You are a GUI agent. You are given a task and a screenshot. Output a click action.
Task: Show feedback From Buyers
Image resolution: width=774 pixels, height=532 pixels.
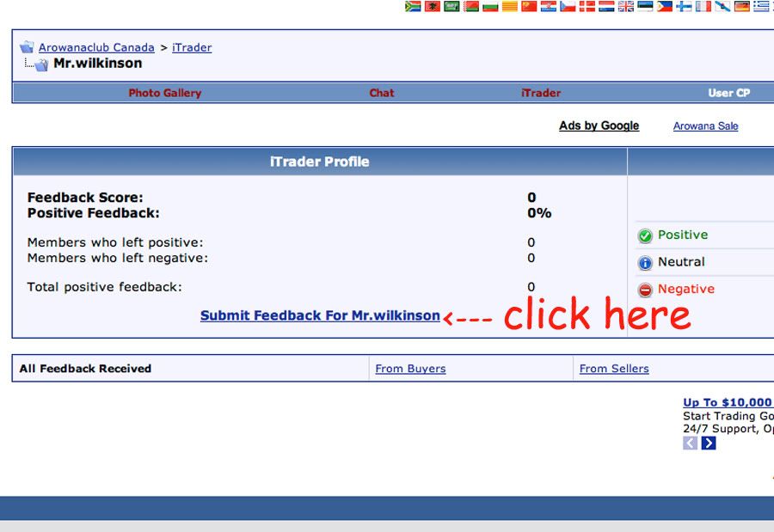(x=410, y=369)
